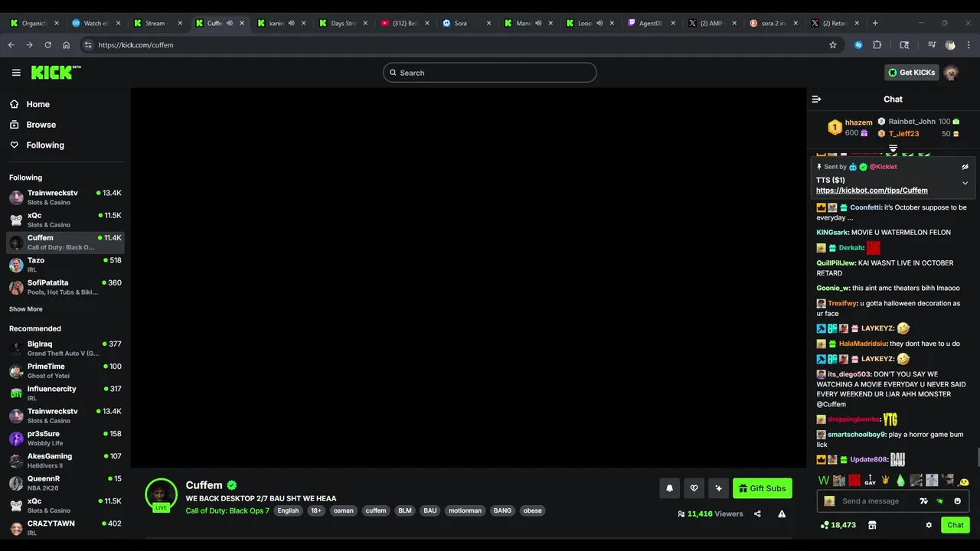Expand the pinned message chevron
The height and width of the screenshot is (551, 980).
pos(965,183)
